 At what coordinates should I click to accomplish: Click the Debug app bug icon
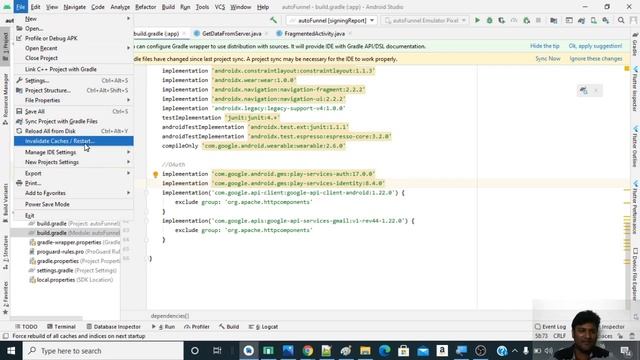[489, 20]
